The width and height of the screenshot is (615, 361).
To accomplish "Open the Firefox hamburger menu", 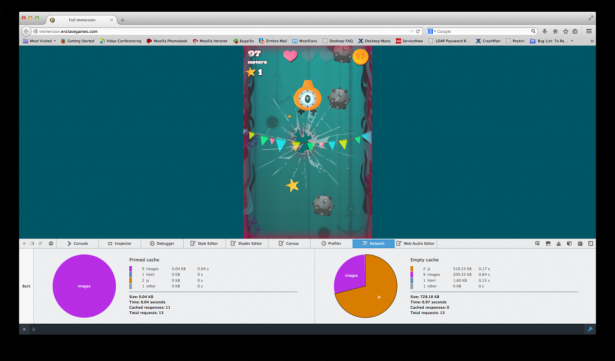I will coord(589,31).
